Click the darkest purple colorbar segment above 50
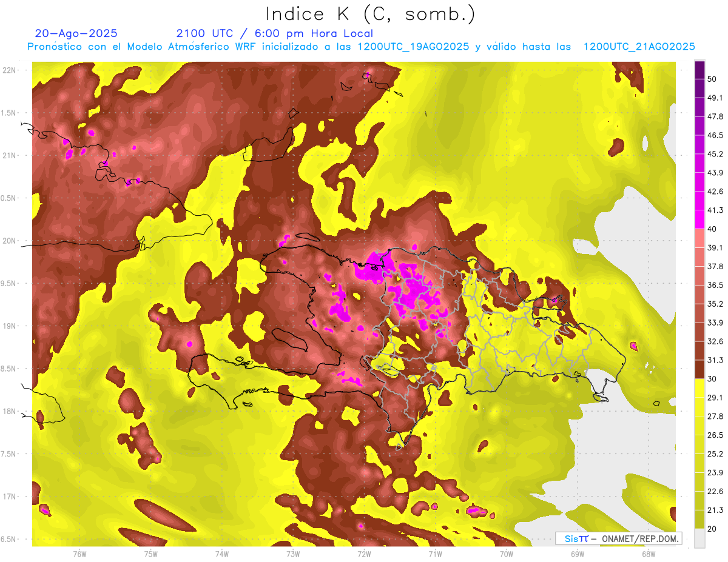The image size is (728, 562). (699, 70)
